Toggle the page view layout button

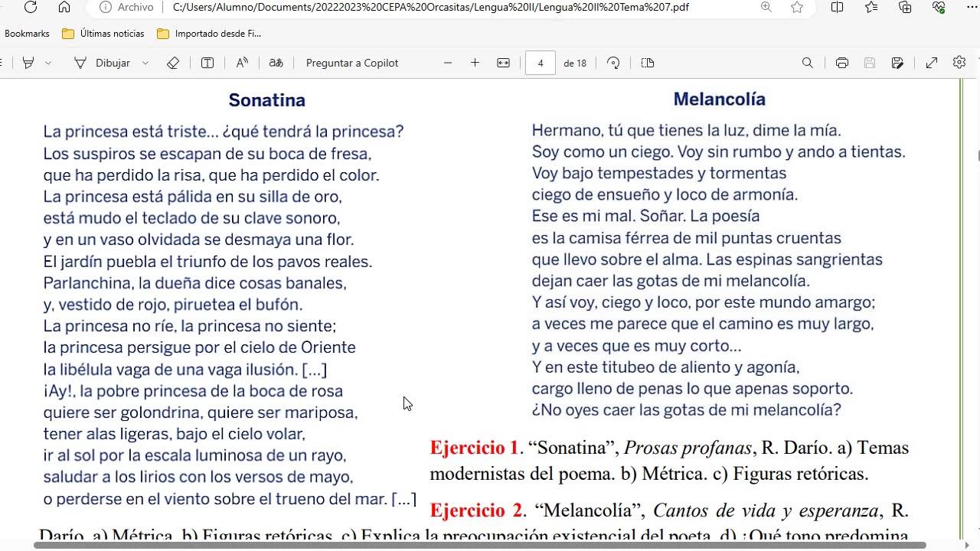coord(648,63)
